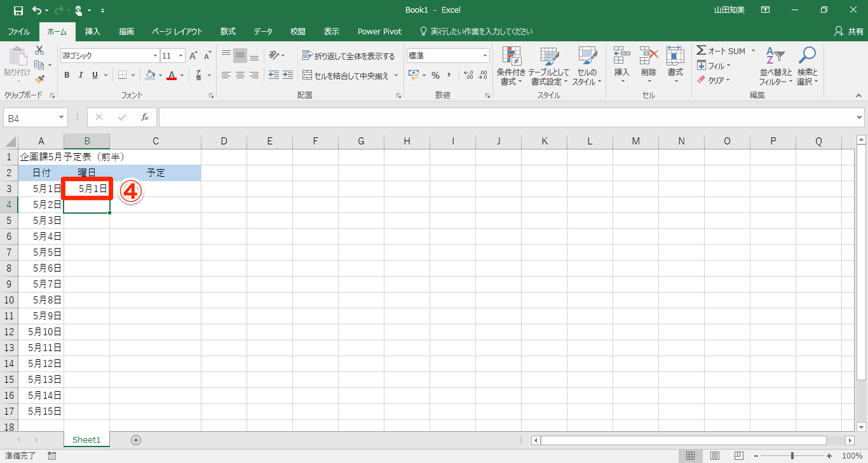The width and height of the screenshot is (868, 463).
Task: Click the オート SUM button
Action: pyautogui.click(x=721, y=51)
